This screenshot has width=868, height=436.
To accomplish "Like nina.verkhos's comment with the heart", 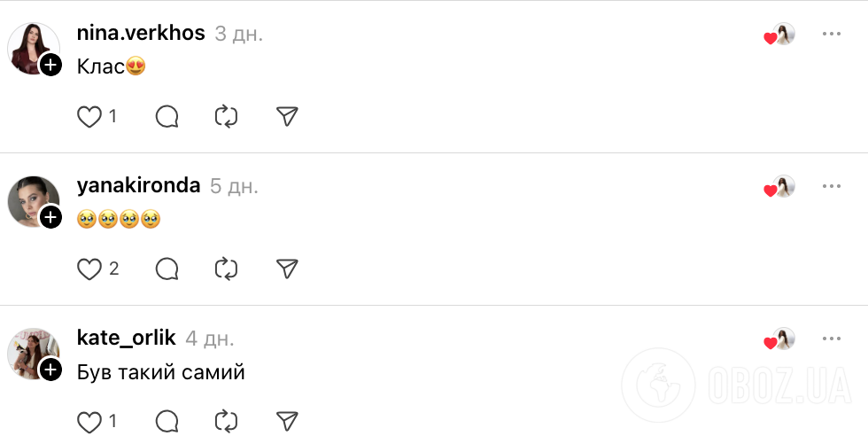I will [89, 116].
